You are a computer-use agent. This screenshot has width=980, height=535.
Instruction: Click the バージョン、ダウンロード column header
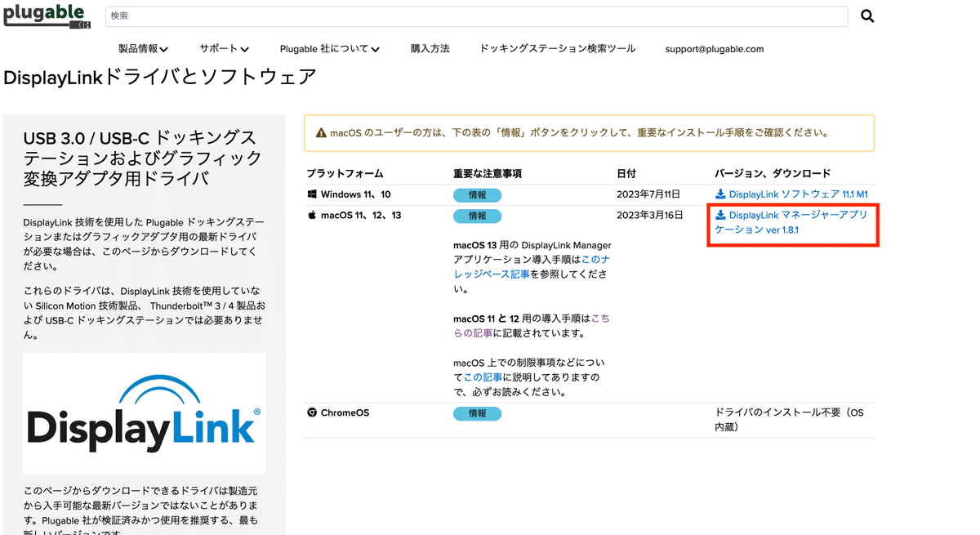coord(773,174)
